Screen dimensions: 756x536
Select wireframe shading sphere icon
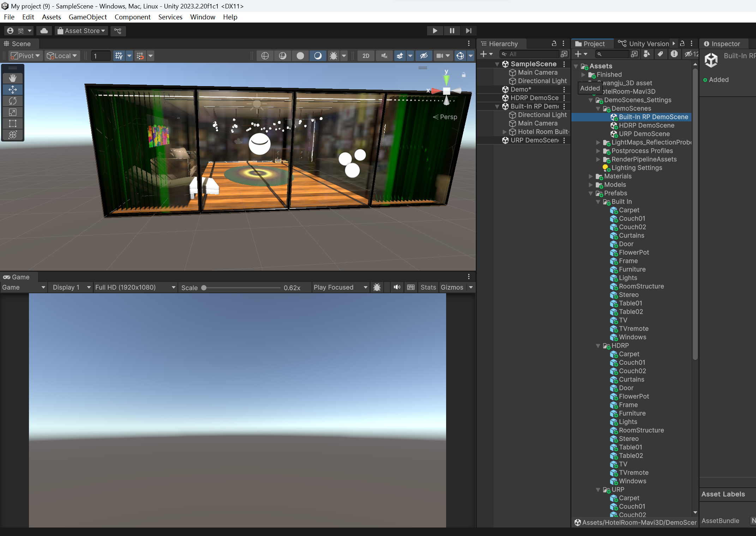[265, 56]
